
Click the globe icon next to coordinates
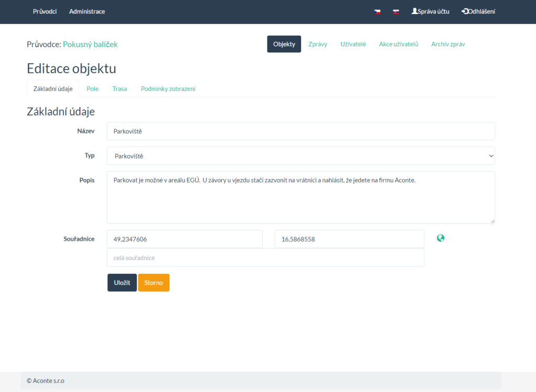pyautogui.click(x=440, y=238)
